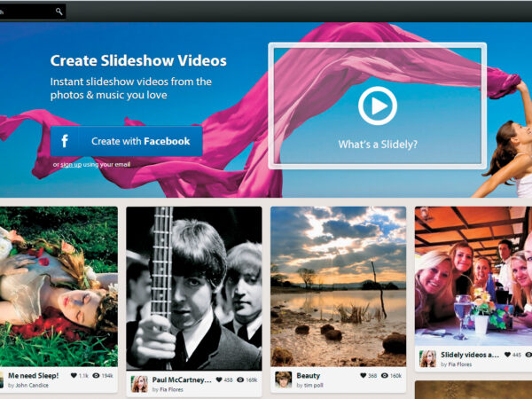Click heart icon on Me need Sleep!
Image resolution: width=532 pixels, height=399 pixels.
click(73, 376)
